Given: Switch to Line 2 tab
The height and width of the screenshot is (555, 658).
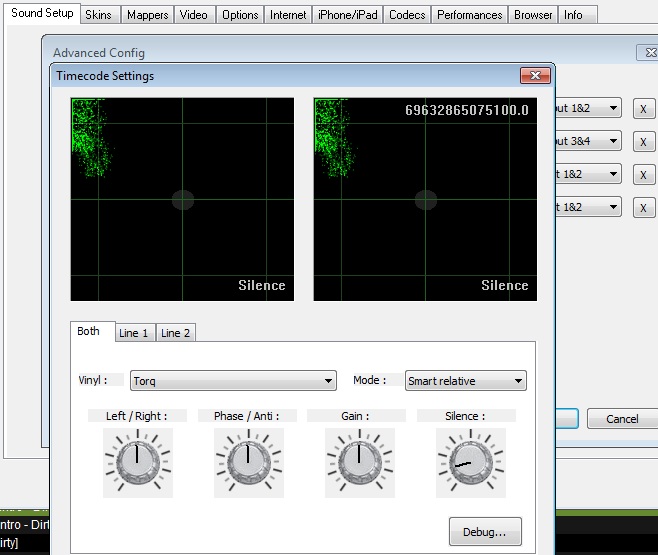Looking at the screenshot, I should click(x=176, y=333).
